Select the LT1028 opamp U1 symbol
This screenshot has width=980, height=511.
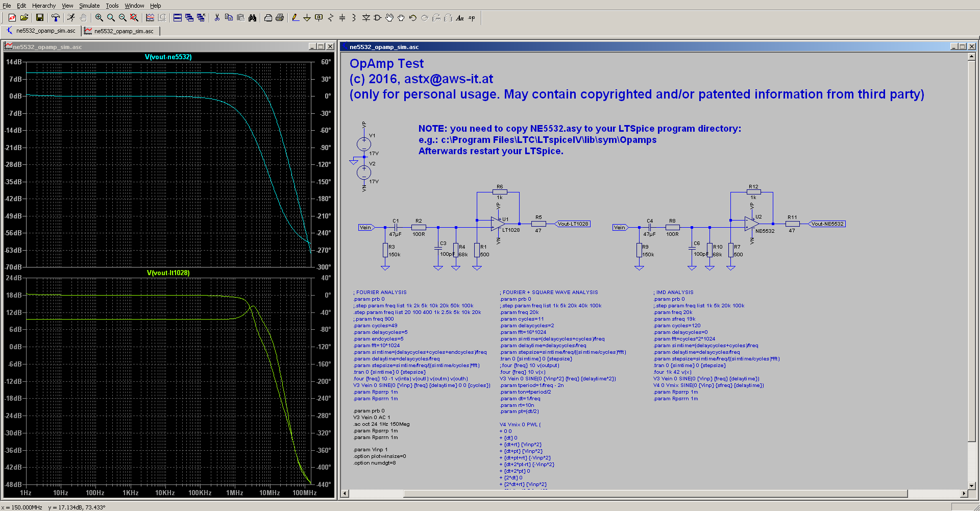point(498,224)
